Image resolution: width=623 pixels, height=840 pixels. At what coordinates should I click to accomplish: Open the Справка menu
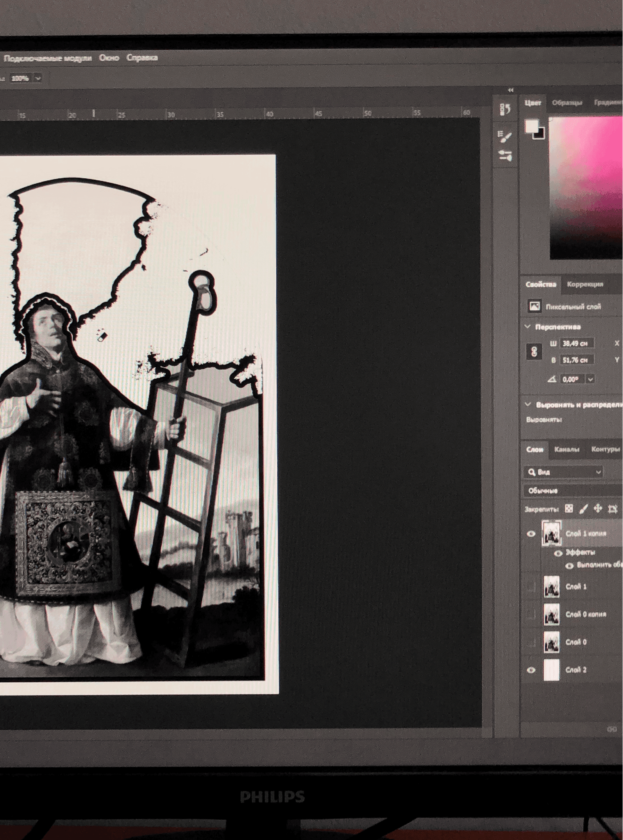coord(142,58)
